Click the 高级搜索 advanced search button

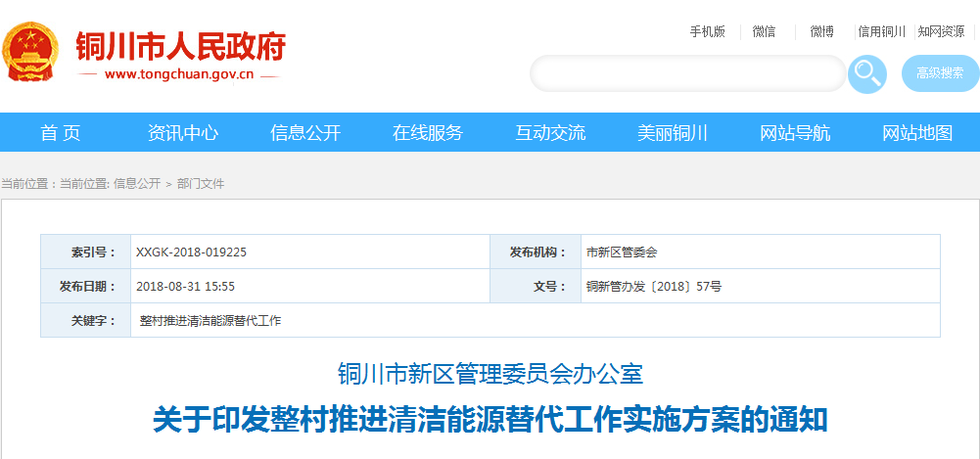940,73
